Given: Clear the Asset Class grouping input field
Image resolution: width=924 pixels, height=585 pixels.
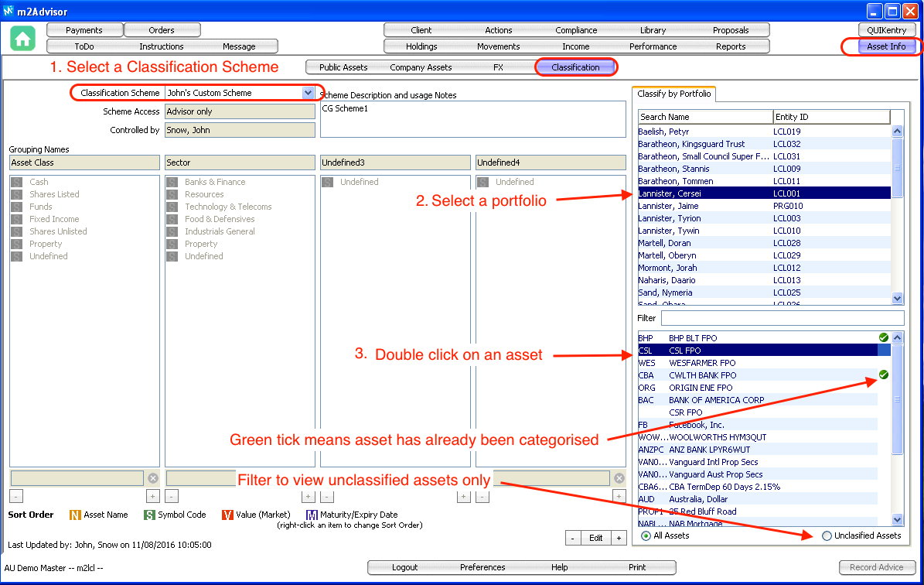Looking at the screenshot, I should pyautogui.click(x=152, y=478).
